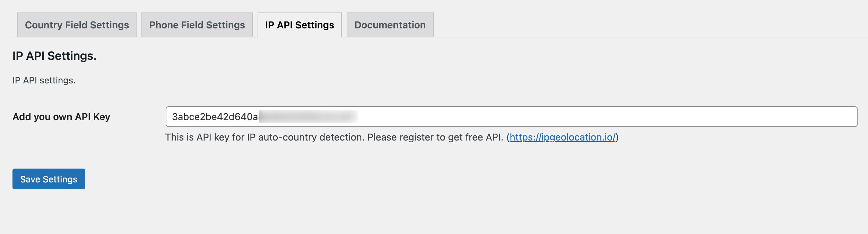Click the Save Settings button
Screen dimensions: 868x234
click(x=49, y=179)
